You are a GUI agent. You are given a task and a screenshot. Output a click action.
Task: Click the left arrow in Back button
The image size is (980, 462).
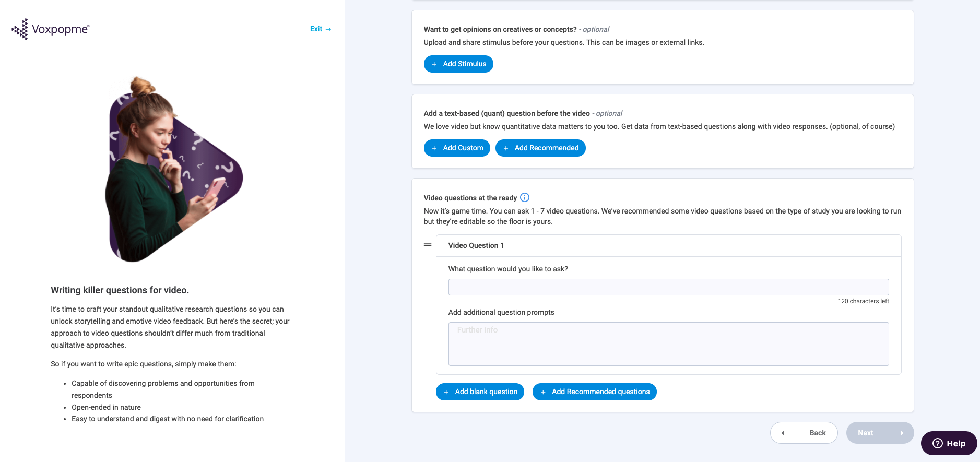(783, 433)
